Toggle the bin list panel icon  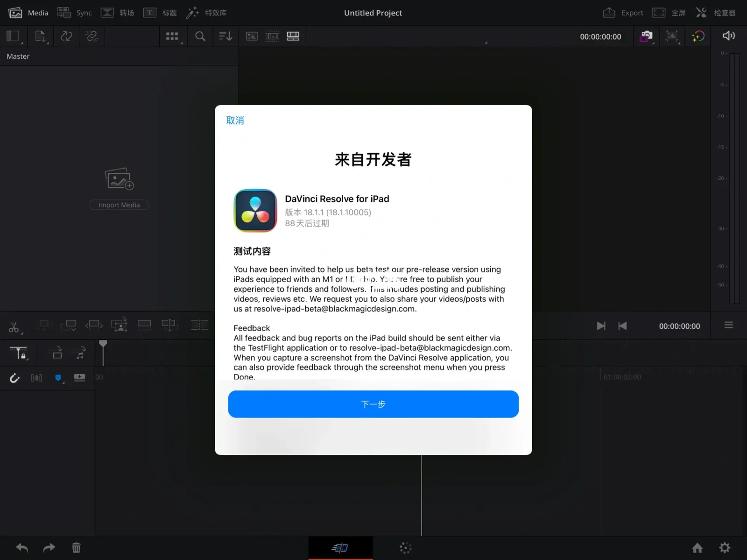[13, 36]
